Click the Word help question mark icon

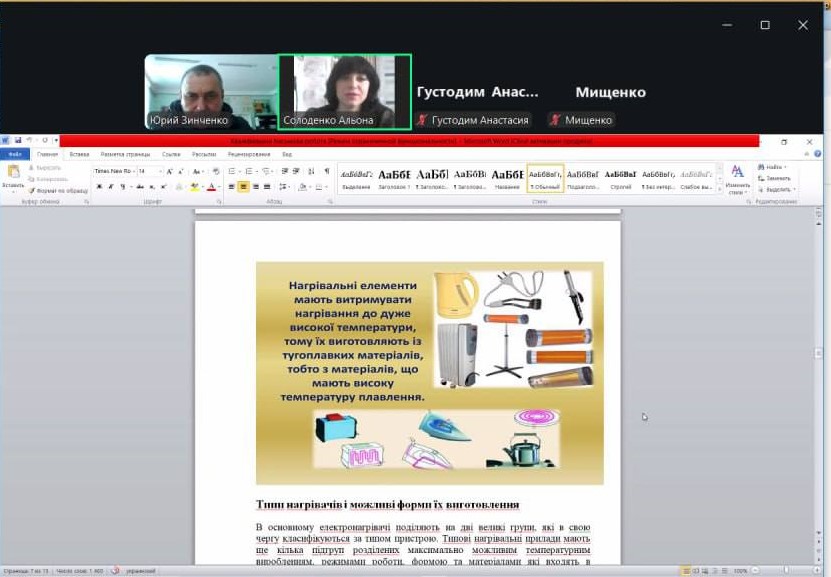click(x=818, y=154)
